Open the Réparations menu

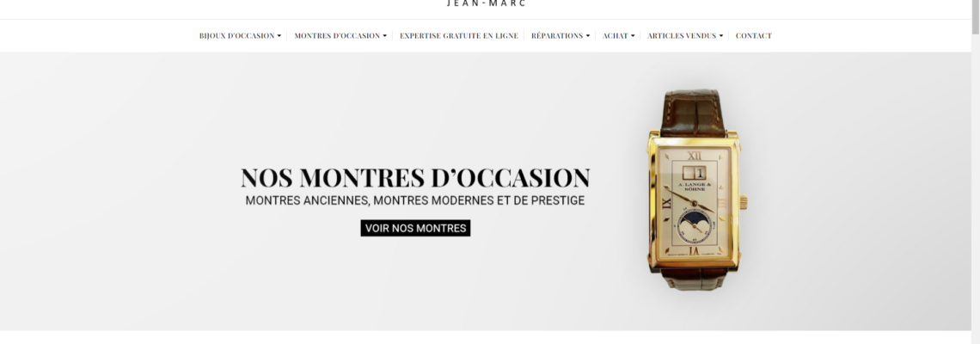point(560,35)
